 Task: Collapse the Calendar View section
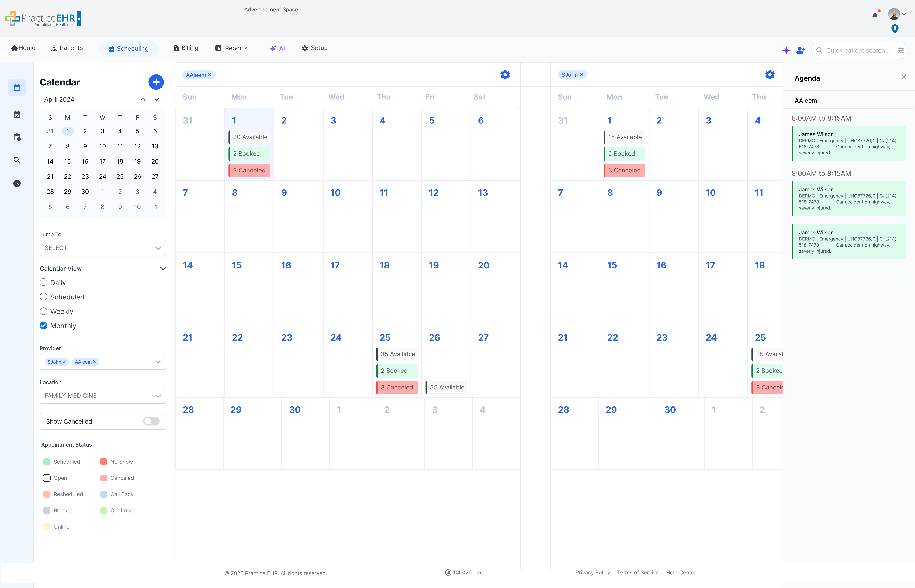tap(163, 268)
